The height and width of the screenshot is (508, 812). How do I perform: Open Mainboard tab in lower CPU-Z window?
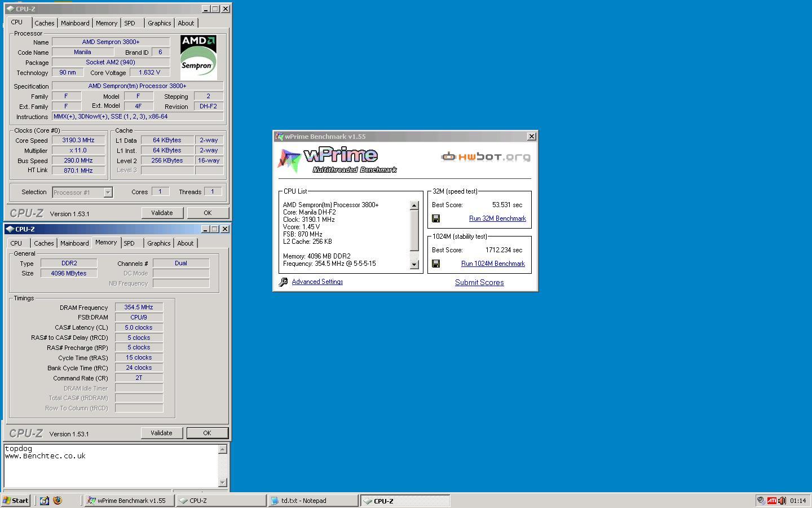pyautogui.click(x=74, y=243)
